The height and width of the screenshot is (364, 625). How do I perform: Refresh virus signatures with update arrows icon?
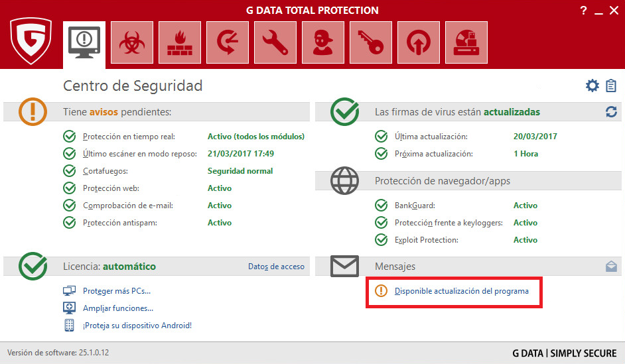(x=611, y=112)
